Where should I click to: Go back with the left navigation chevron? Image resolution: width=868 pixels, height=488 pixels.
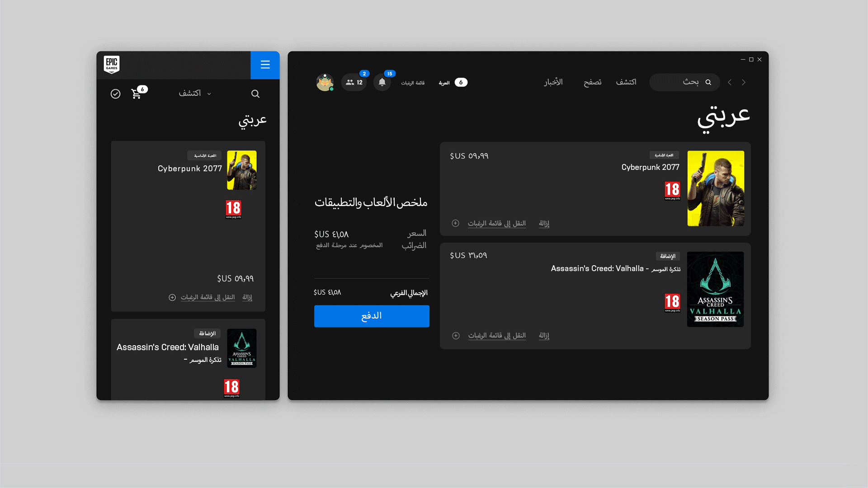tap(729, 82)
